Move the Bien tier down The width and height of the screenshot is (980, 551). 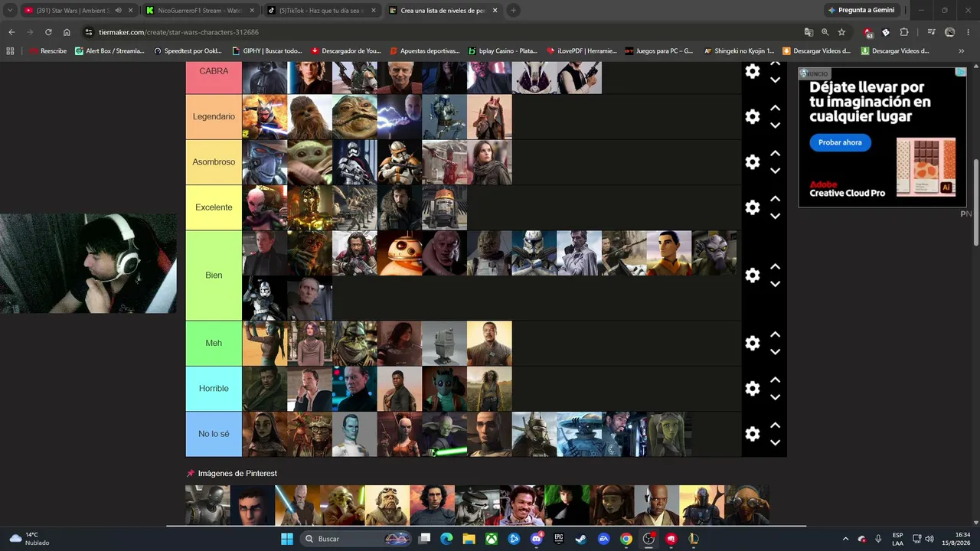[x=775, y=284]
